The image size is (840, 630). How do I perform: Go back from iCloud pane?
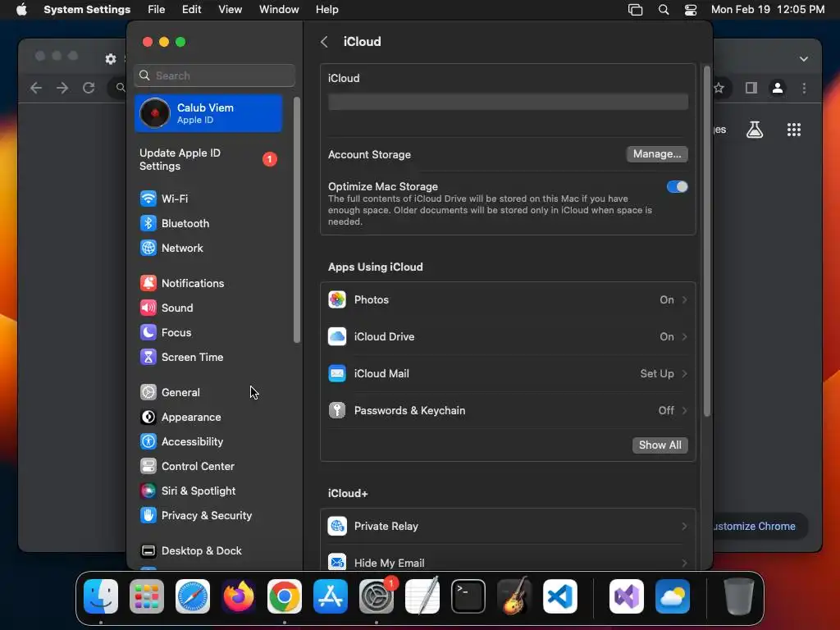click(x=324, y=42)
